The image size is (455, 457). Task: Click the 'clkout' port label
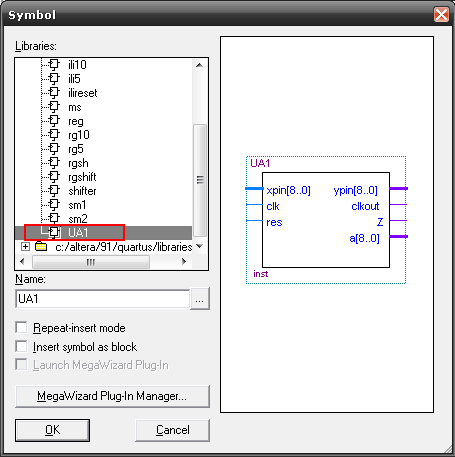click(x=365, y=206)
